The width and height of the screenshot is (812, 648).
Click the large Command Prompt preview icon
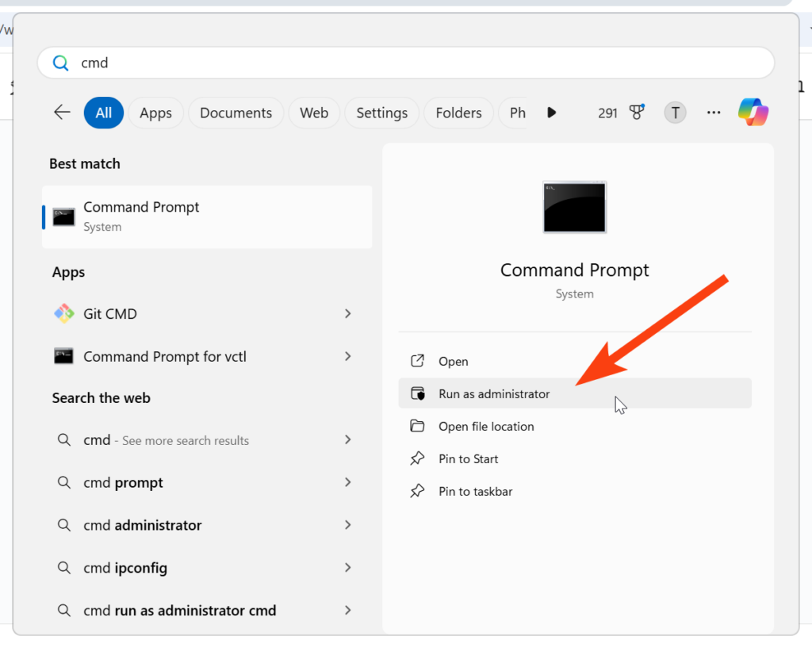(574, 207)
